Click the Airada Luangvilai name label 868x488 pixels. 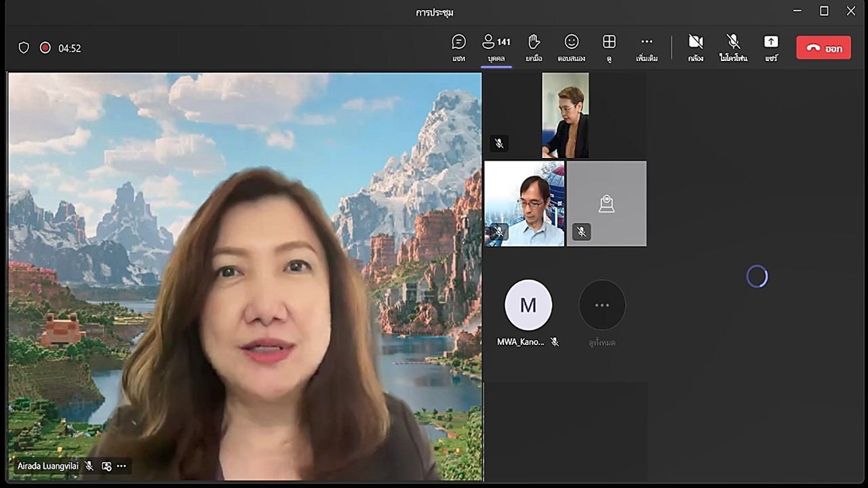(48, 466)
